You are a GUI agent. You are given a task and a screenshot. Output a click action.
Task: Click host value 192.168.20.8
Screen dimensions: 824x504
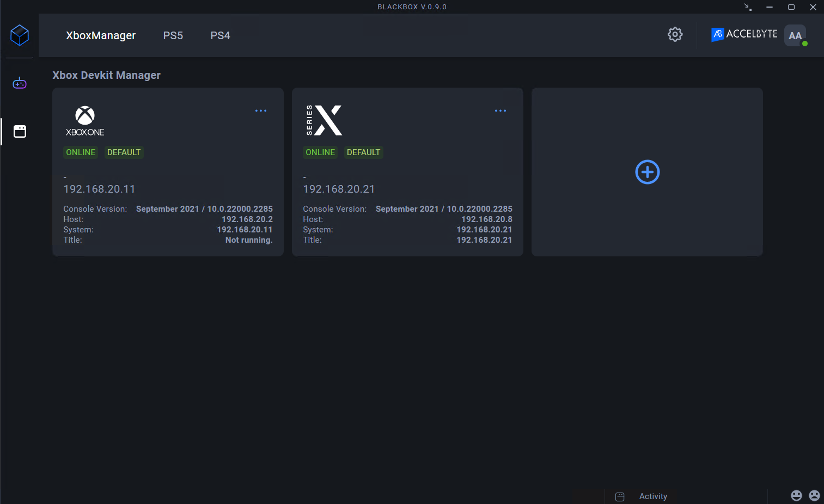[x=487, y=219]
